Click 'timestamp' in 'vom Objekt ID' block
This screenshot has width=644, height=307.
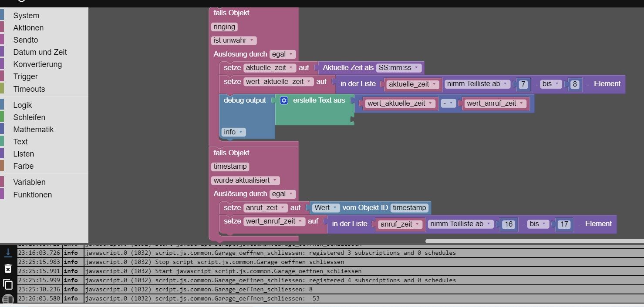409,208
